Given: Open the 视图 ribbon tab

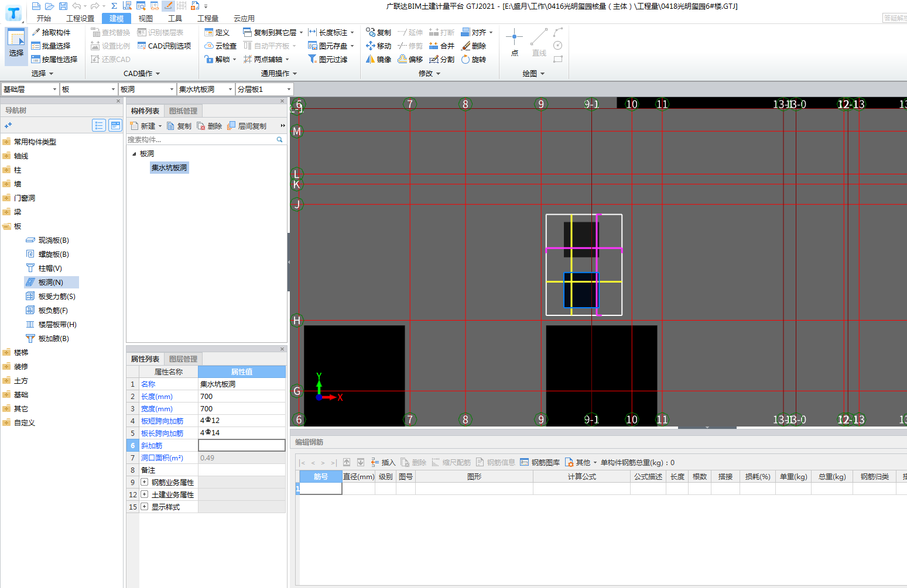Looking at the screenshot, I should (146, 19).
